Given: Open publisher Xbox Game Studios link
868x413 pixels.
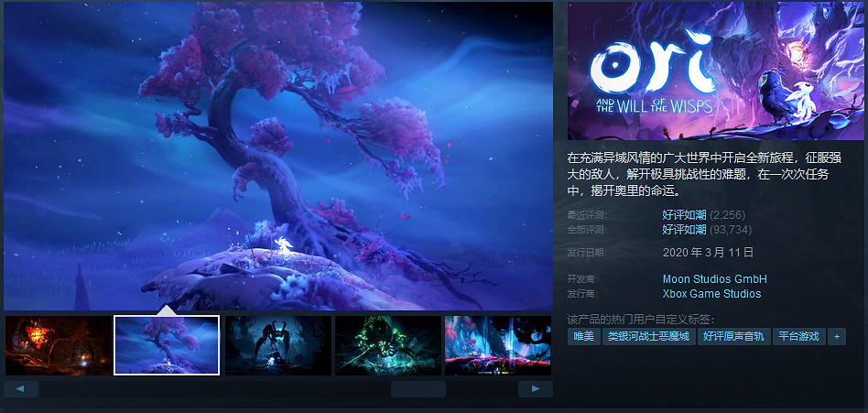Looking at the screenshot, I should pos(711,294).
